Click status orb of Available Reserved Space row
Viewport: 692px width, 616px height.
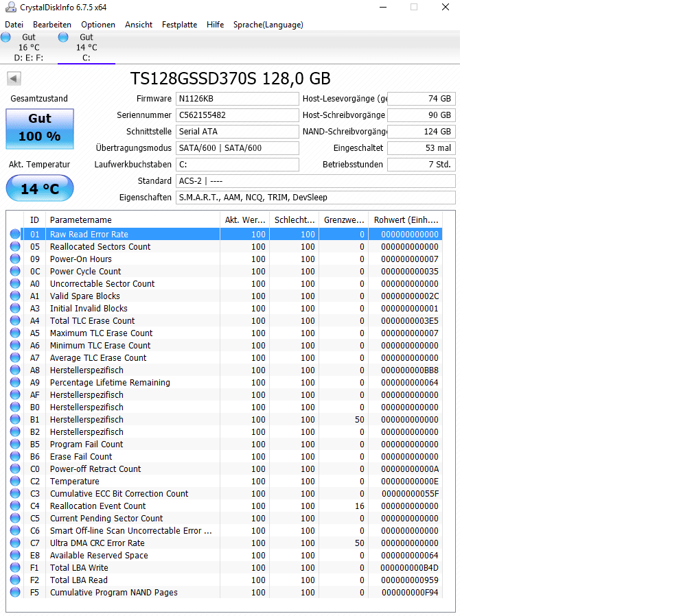[x=15, y=555]
